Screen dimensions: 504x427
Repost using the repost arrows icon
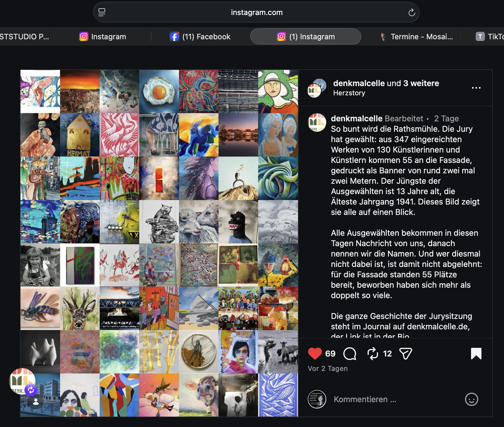(x=373, y=354)
